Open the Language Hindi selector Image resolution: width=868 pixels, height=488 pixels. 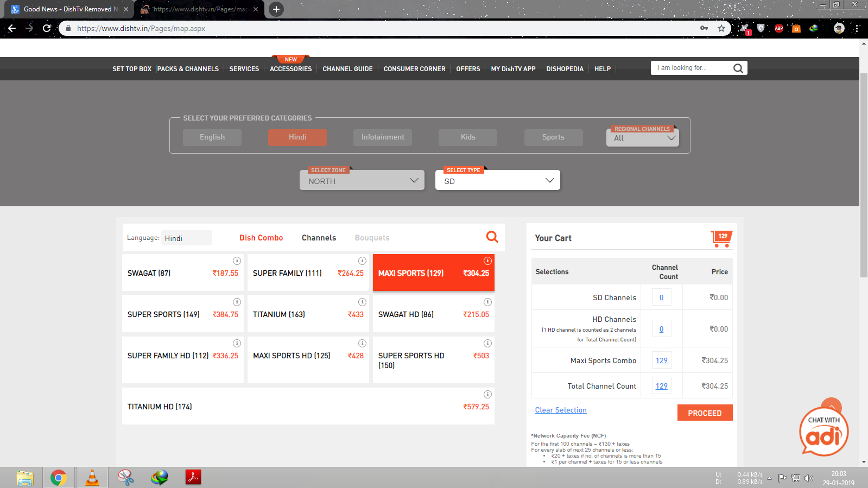point(186,238)
